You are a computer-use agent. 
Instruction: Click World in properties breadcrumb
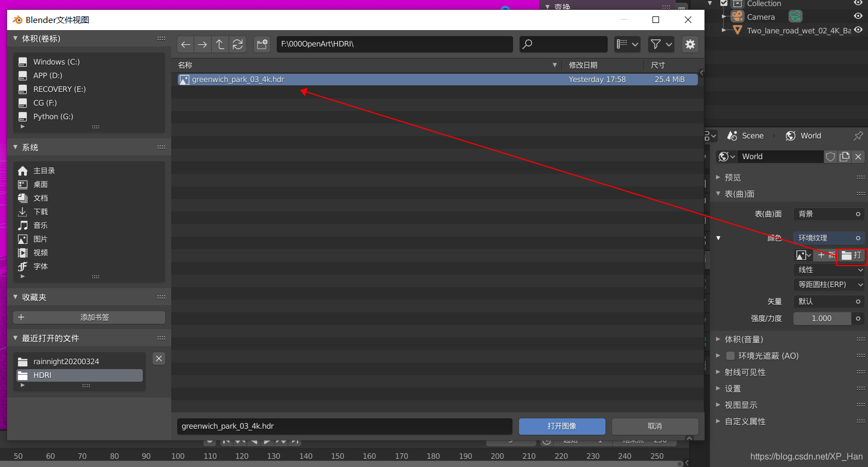803,136
